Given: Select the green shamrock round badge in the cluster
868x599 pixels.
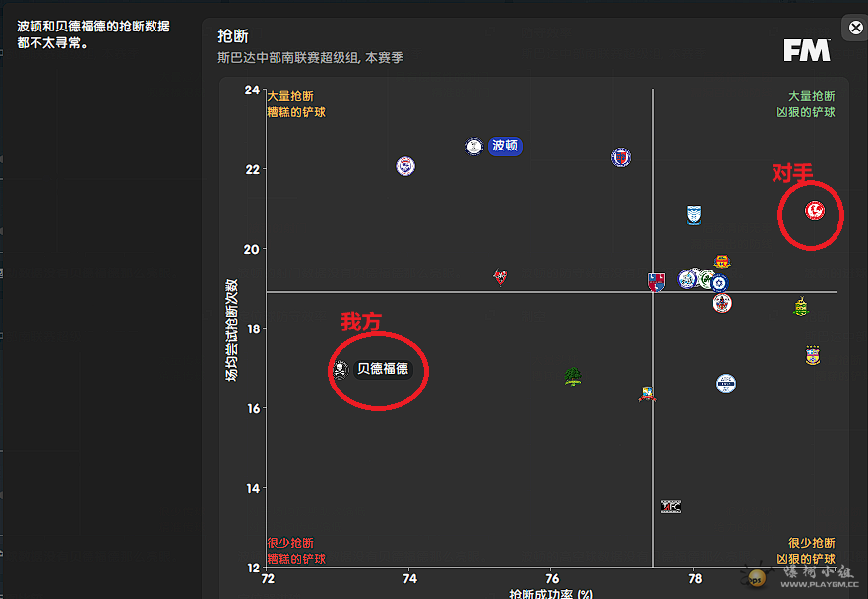Looking at the screenshot, I should click(707, 279).
